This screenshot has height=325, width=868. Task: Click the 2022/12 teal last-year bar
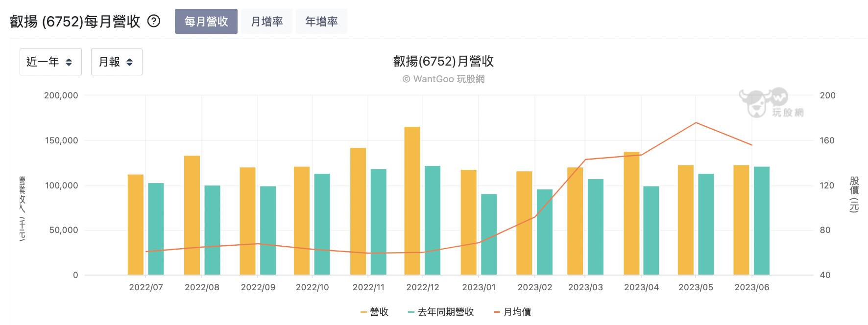pos(433,220)
